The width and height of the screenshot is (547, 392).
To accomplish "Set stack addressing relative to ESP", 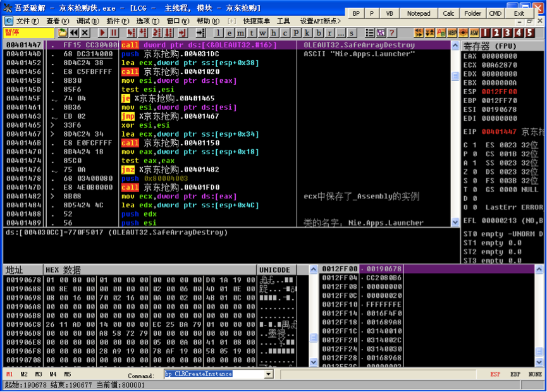I will tap(495, 374).
